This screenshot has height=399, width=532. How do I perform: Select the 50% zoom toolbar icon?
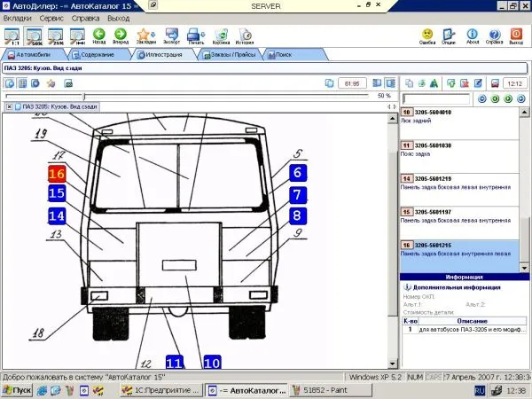tap(34, 36)
